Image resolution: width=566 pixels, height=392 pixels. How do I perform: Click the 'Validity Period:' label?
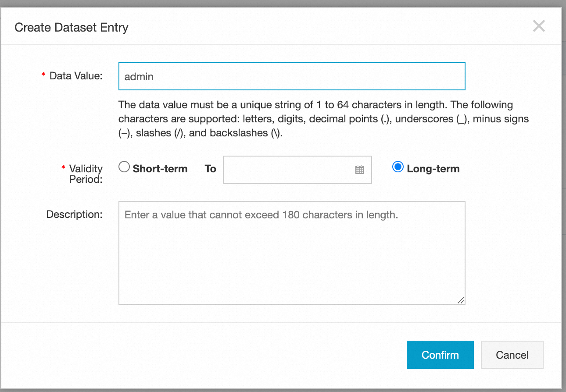tap(86, 174)
